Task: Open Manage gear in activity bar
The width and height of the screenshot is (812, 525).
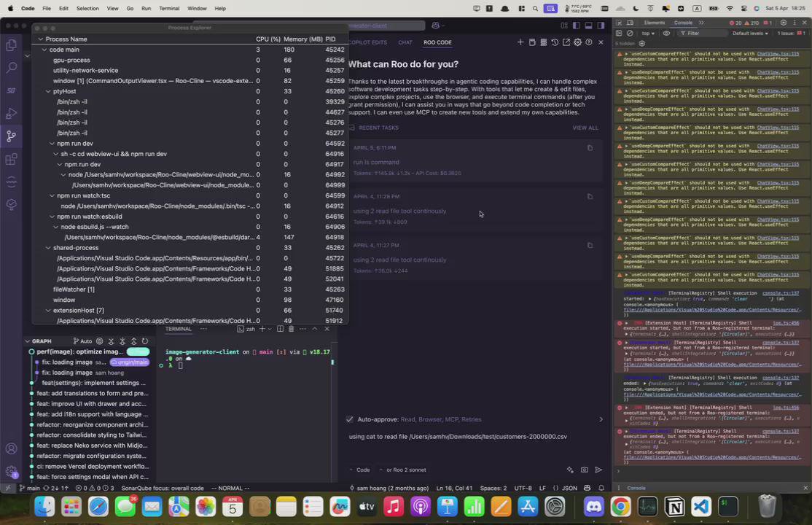Action: click(12, 472)
